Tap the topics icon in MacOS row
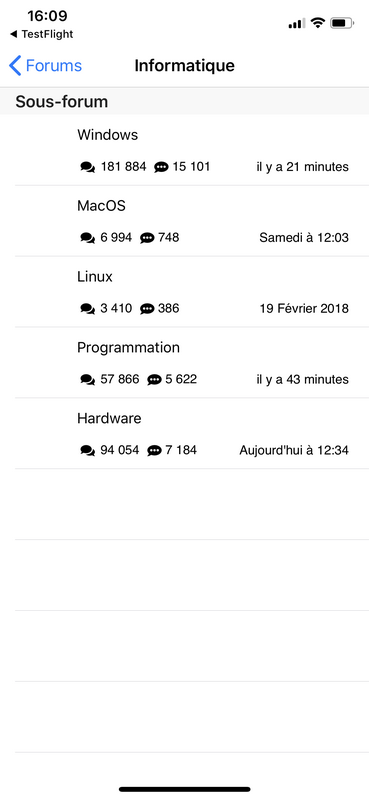 coord(88,238)
